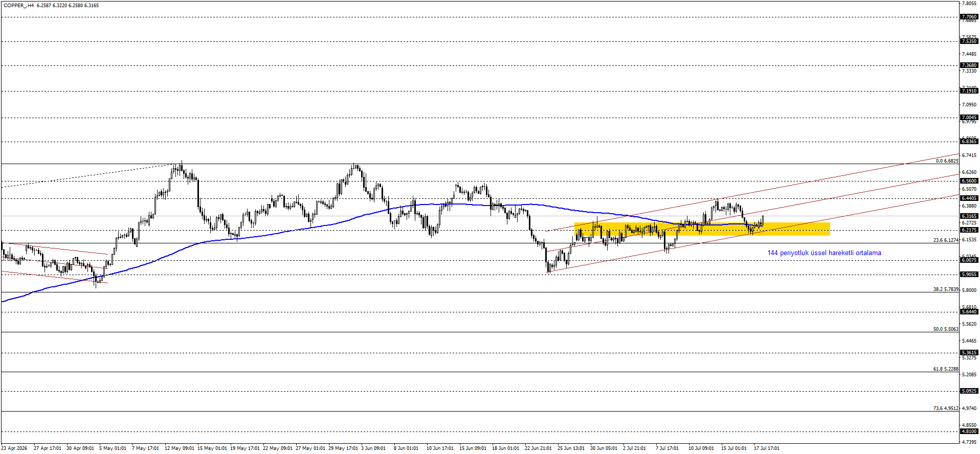The height and width of the screenshot is (454, 980).
Task: Click the yellow highlighted consolidation rectangle
Action: (702, 229)
